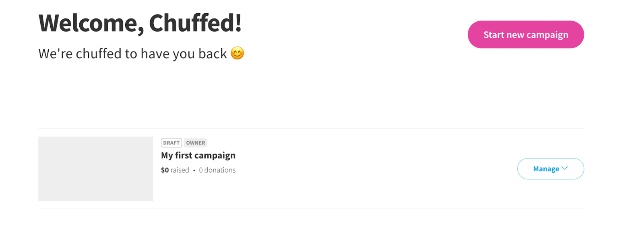Select the 0 donations count
This screenshot has height=245, width=644.
pos(217,170)
